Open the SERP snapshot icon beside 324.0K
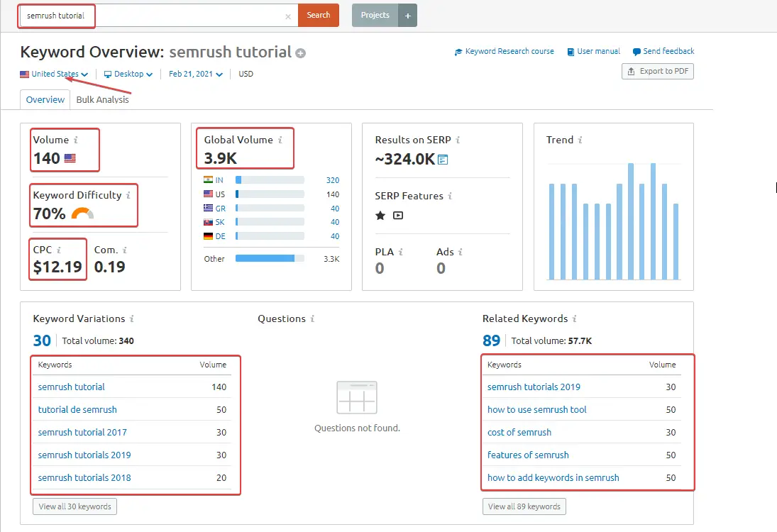The height and width of the screenshot is (532, 777). tap(443, 160)
